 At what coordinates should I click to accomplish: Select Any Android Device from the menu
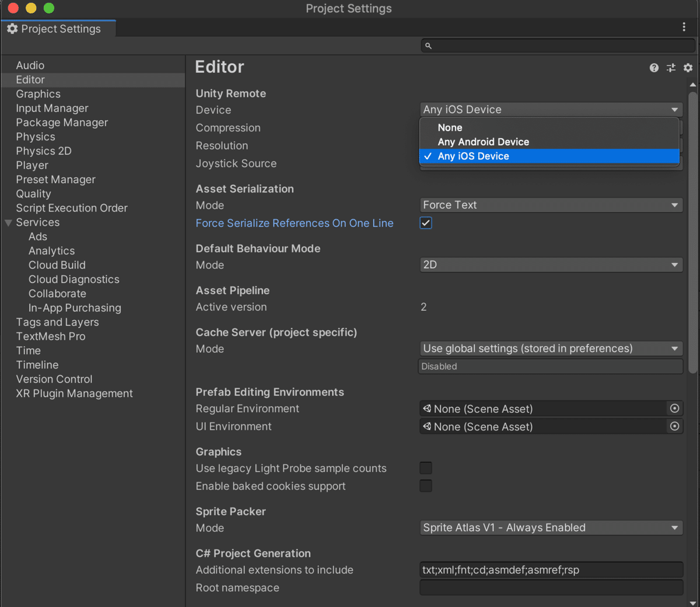click(x=483, y=142)
